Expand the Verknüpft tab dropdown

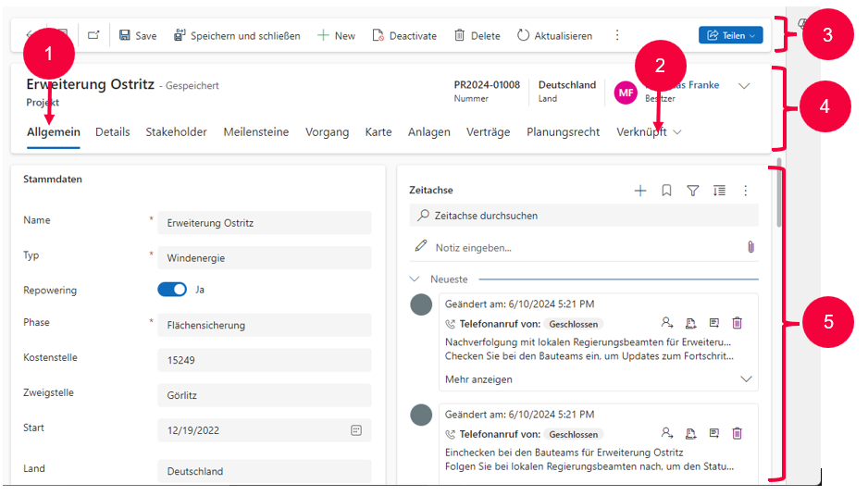[x=677, y=132]
